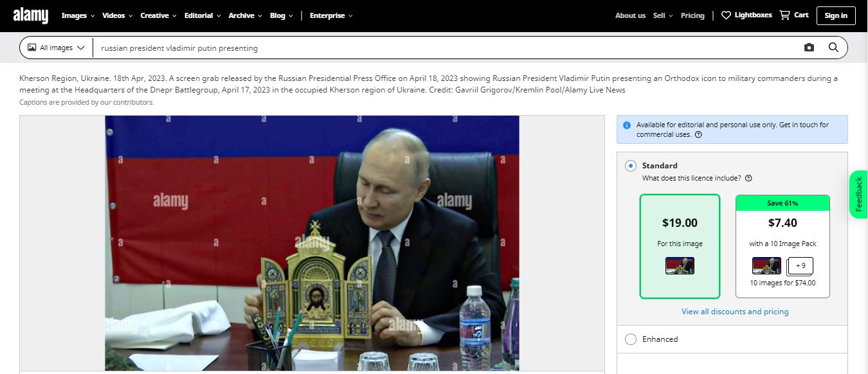This screenshot has width=868, height=374.
Task: Open the shopping Cart icon
Action: click(784, 15)
